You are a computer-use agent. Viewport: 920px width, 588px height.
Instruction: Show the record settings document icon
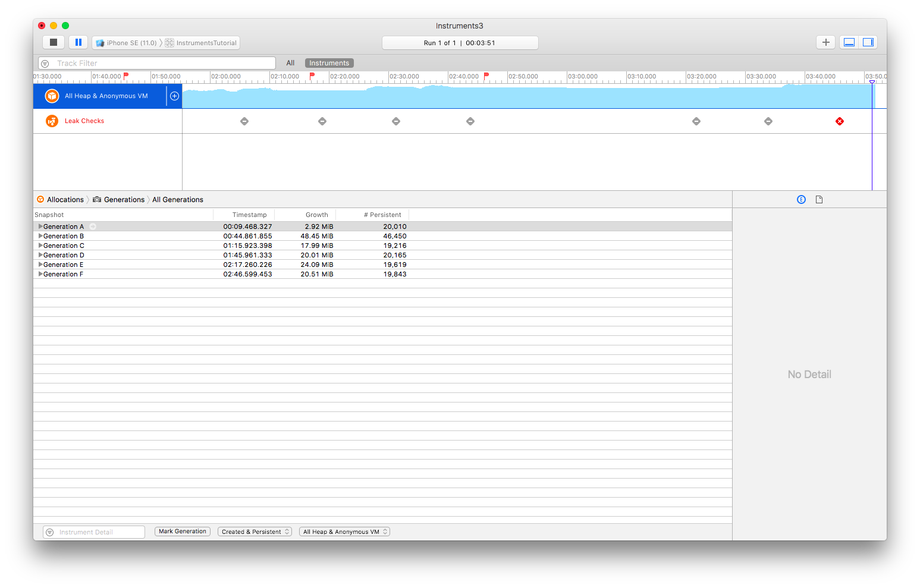click(819, 200)
